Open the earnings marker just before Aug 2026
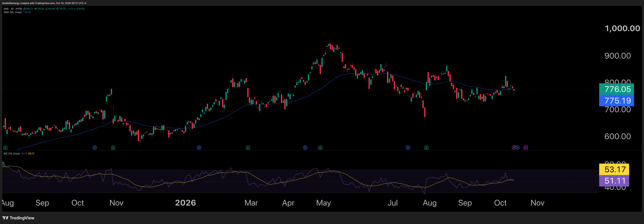644x224 pixels. pos(426,148)
